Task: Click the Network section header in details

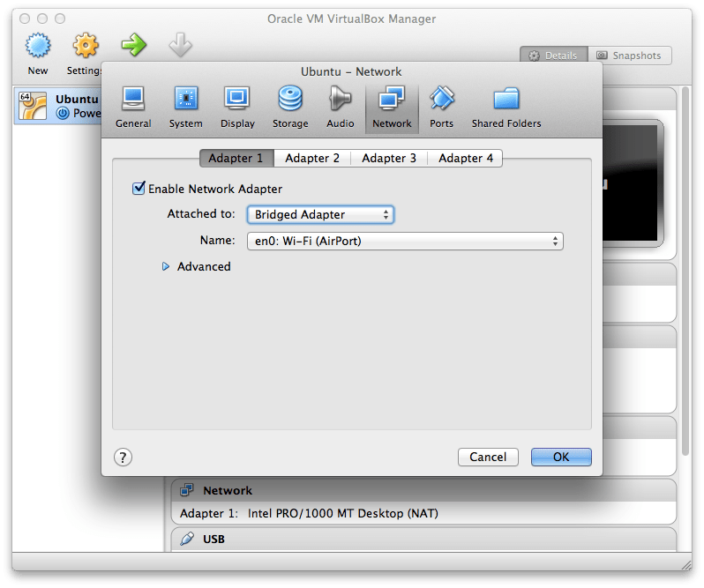Action: coord(423,490)
